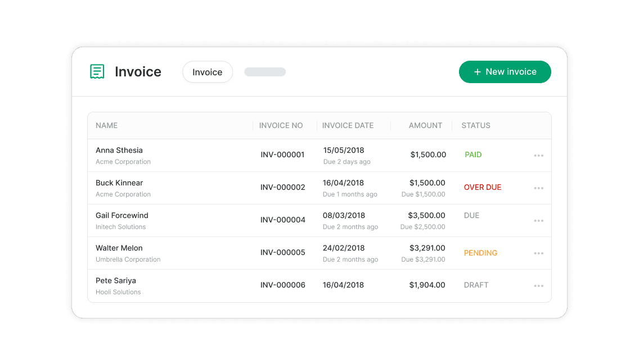Sort by the INVOICE DATE column header
Viewport: 639px width, 364px height.
click(x=348, y=126)
